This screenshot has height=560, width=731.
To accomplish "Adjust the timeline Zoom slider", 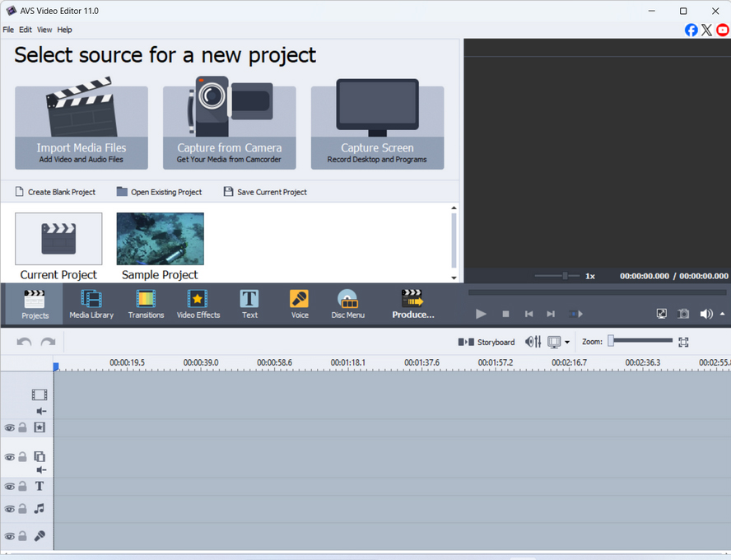I will pyautogui.click(x=640, y=341).
